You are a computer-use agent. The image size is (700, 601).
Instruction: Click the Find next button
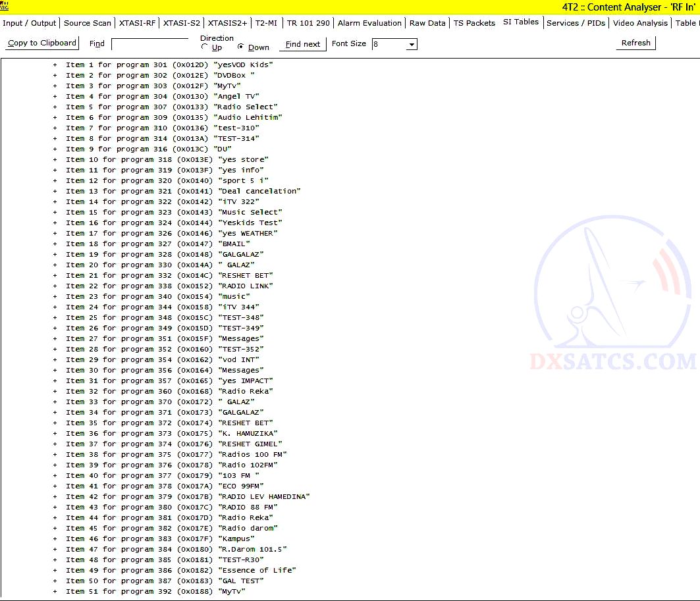pos(302,44)
